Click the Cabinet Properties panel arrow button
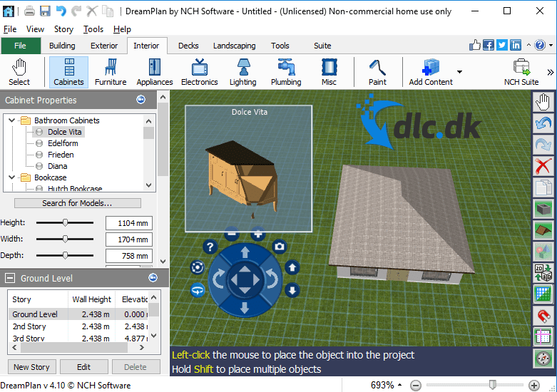 point(140,99)
